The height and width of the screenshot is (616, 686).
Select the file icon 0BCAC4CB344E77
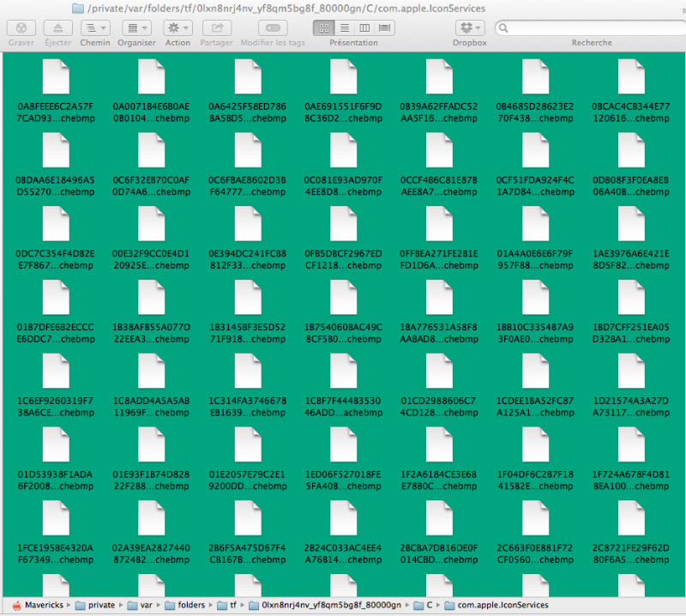click(631, 77)
